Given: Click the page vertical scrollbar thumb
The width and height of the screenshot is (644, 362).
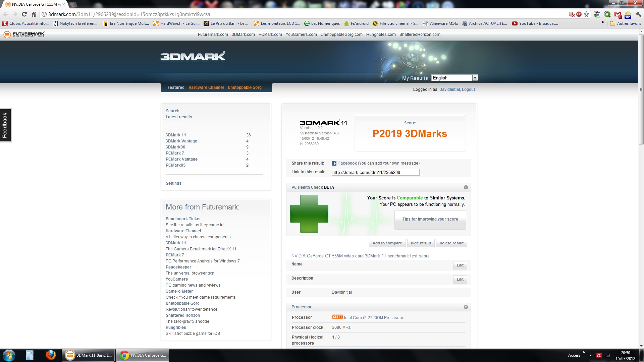Looking at the screenshot, I should coord(641,90).
